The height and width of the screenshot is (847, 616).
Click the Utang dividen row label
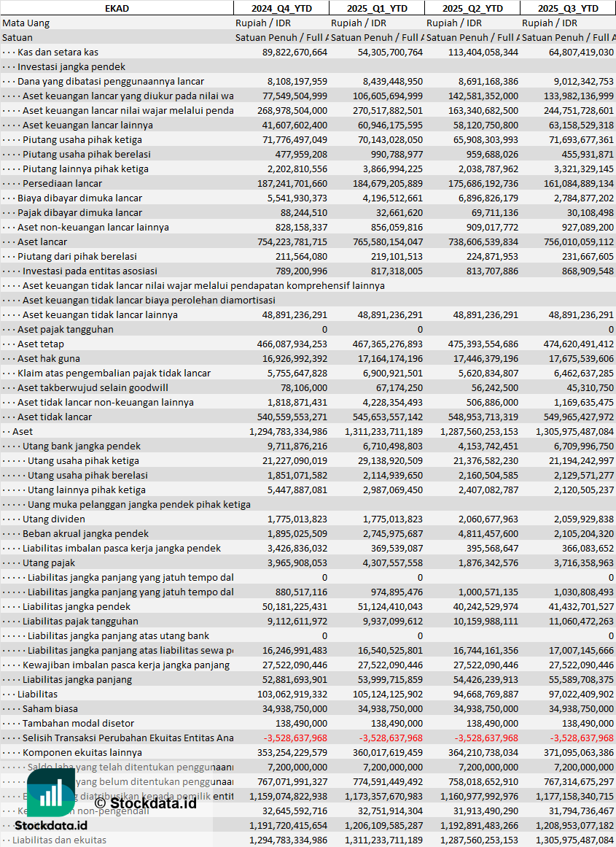coord(54,519)
